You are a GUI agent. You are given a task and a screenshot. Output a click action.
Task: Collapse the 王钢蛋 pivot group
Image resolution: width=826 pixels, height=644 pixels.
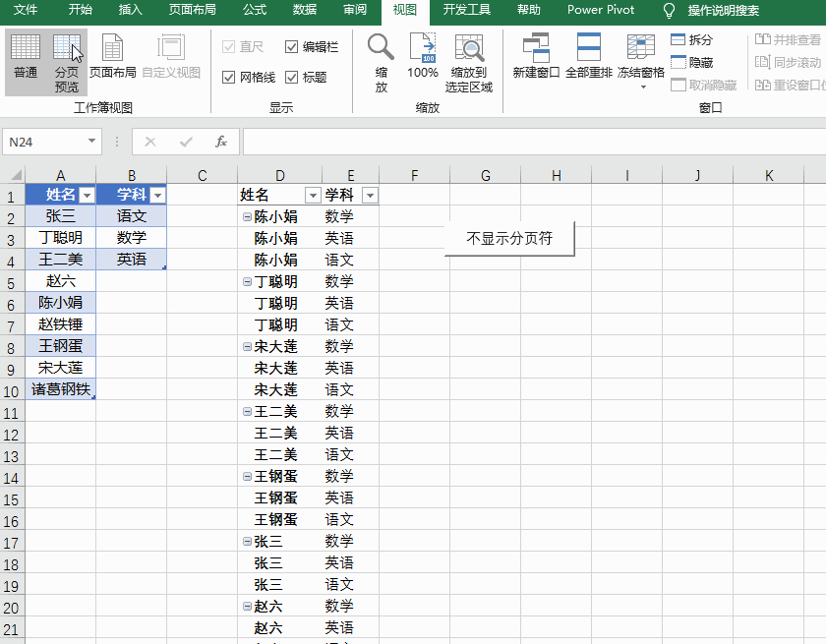(247, 476)
